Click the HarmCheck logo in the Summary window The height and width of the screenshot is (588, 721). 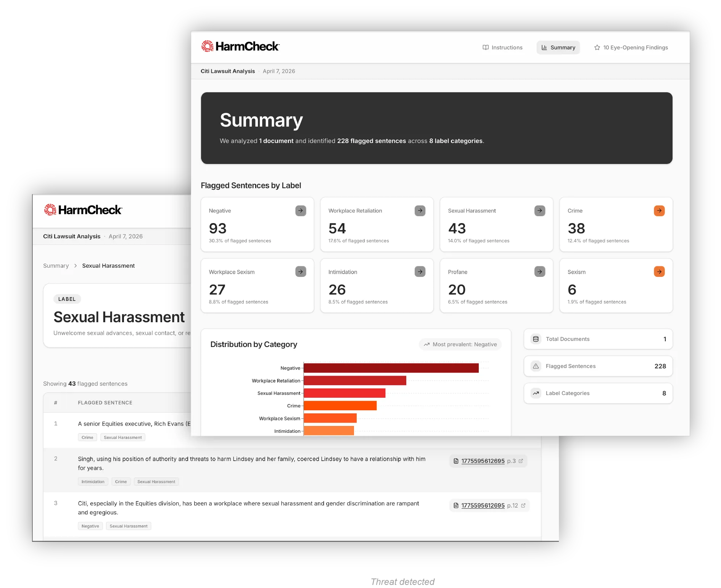pyautogui.click(x=240, y=47)
